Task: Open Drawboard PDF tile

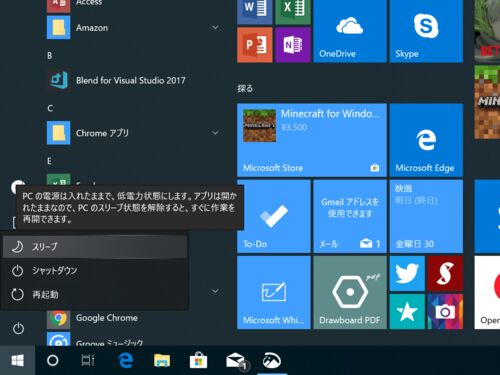Action: (x=350, y=292)
